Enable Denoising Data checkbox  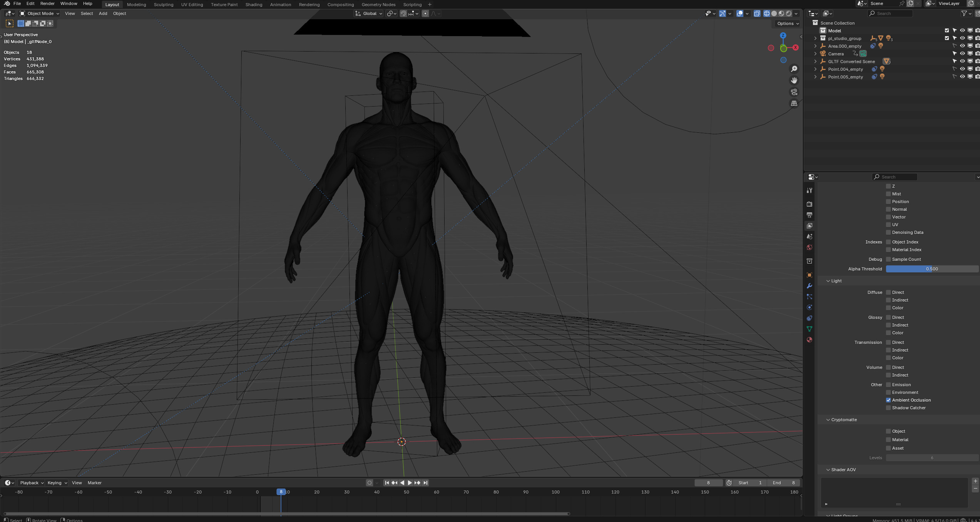pos(888,232)
